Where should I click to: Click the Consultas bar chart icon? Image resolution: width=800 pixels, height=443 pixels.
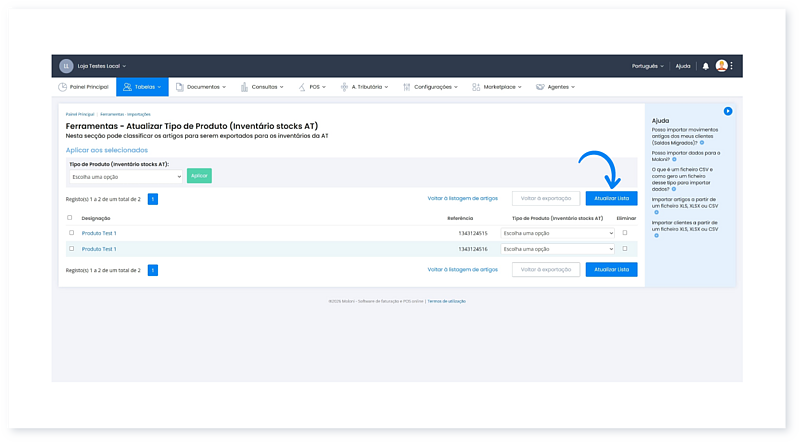click(x=244, y=87)
